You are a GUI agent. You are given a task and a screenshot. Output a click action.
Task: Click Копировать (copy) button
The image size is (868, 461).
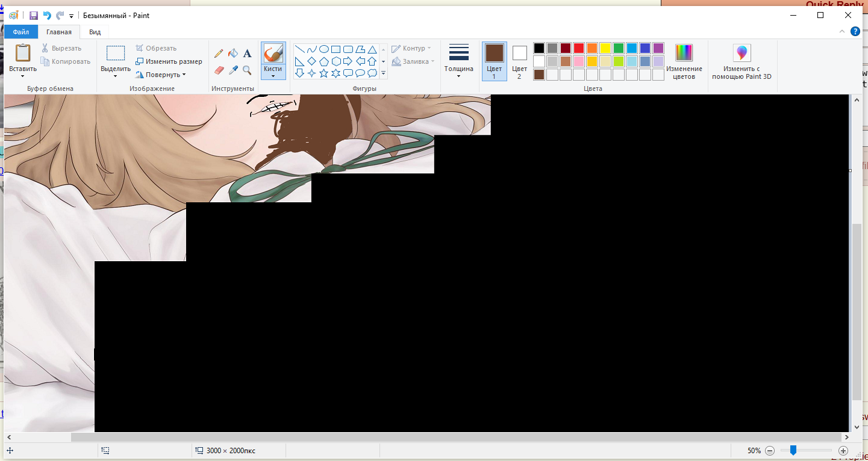click(x=65, y=61)
